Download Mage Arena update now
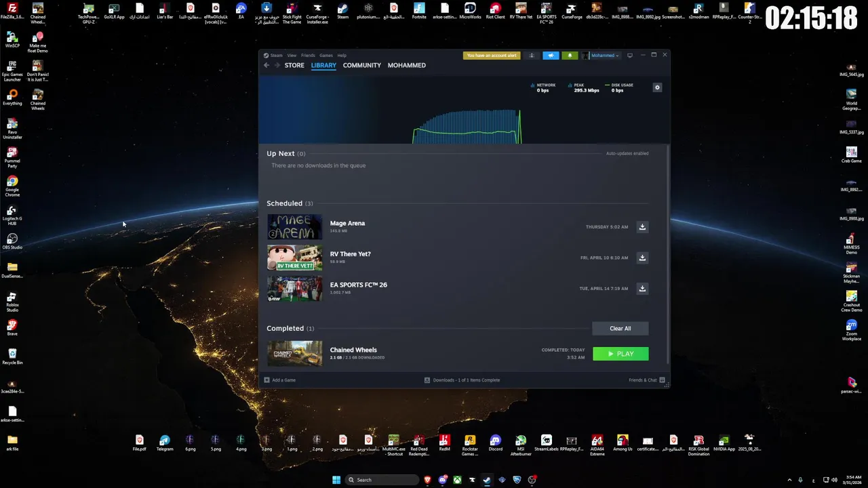Image resolution: width=868 pixels, height=488 pixels. [x=642, y=227]
